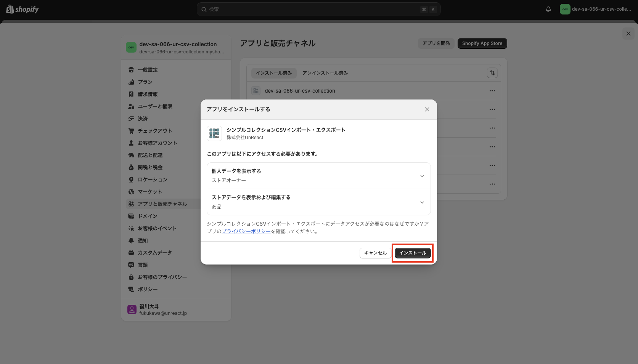Go to チェックアウト settings
638x364 pixels.
pos(176,131)
